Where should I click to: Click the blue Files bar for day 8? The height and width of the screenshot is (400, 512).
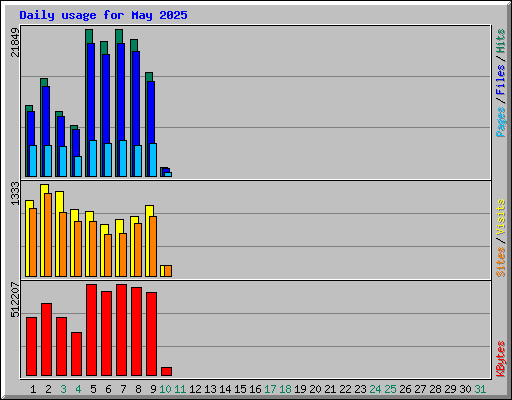(136, 98)
